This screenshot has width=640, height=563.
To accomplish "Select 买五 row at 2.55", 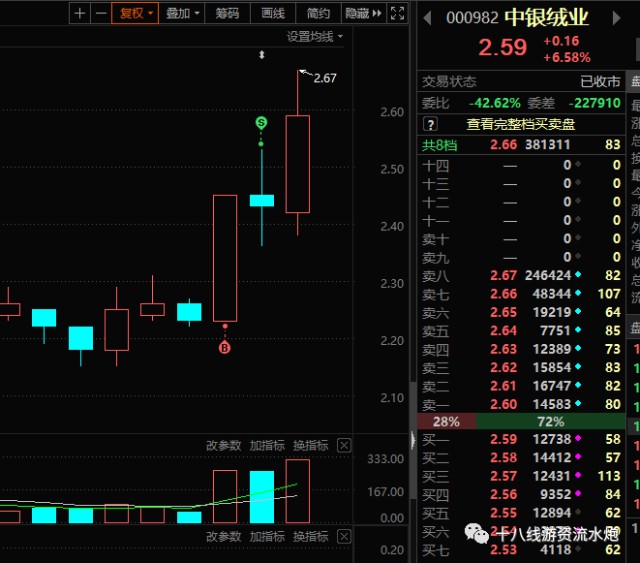I will [521, 513].
